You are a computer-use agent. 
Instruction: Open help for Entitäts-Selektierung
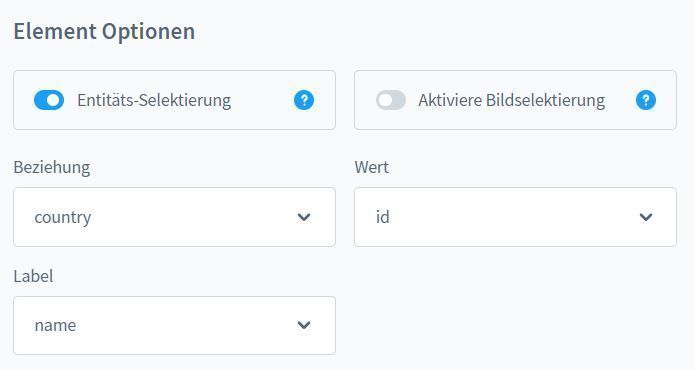coord(304,100)
